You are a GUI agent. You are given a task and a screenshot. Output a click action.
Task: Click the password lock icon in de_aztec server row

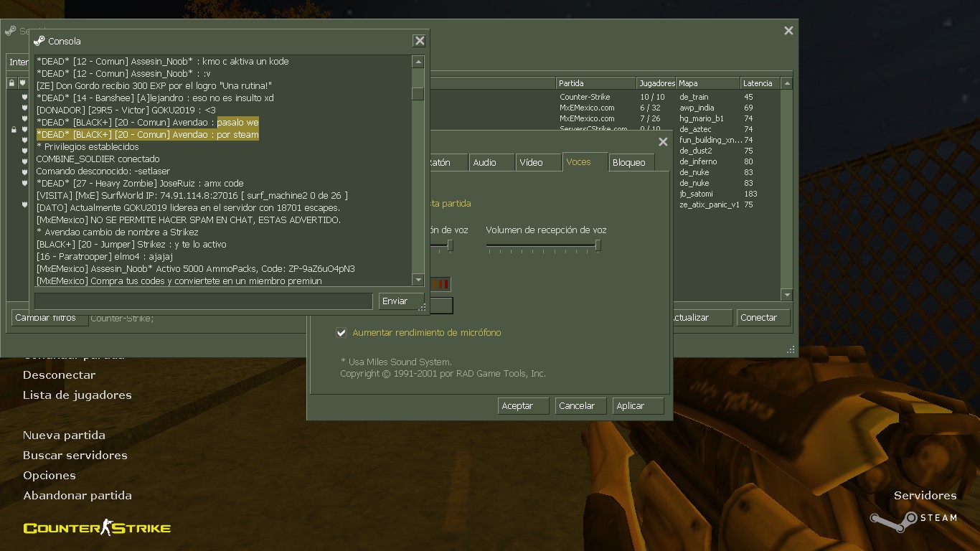14,130
